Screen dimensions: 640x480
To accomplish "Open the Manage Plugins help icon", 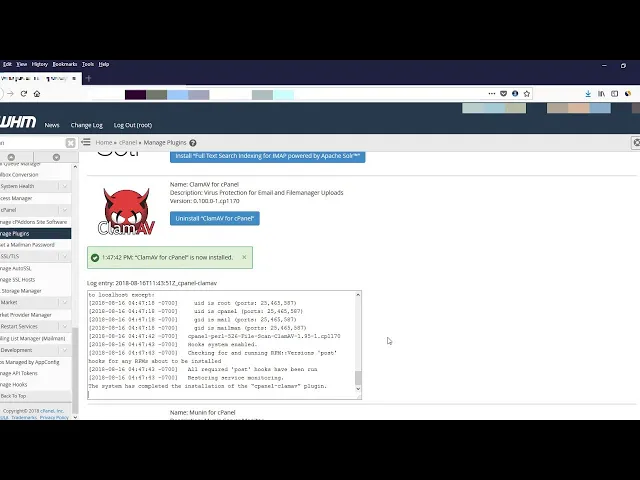I will coord(193,143).
